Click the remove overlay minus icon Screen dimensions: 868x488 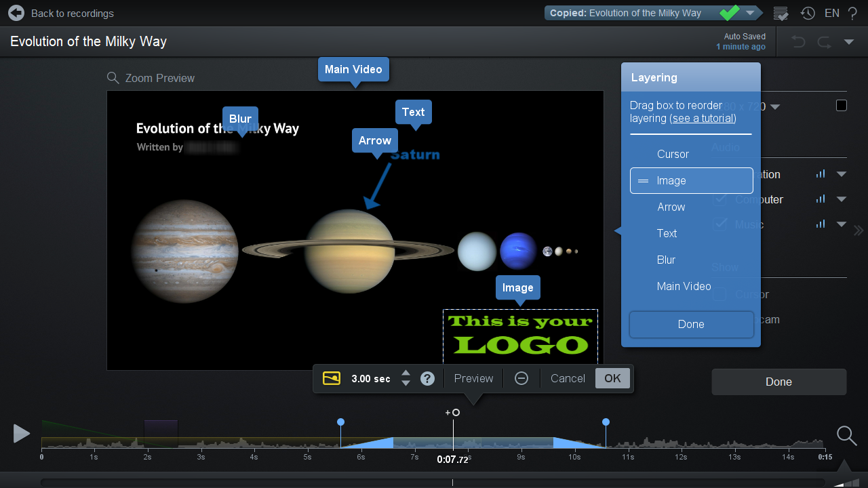click(x=521, y=378)
